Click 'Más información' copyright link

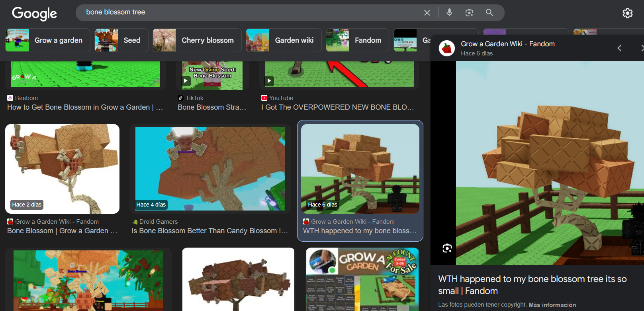[552, 305]
